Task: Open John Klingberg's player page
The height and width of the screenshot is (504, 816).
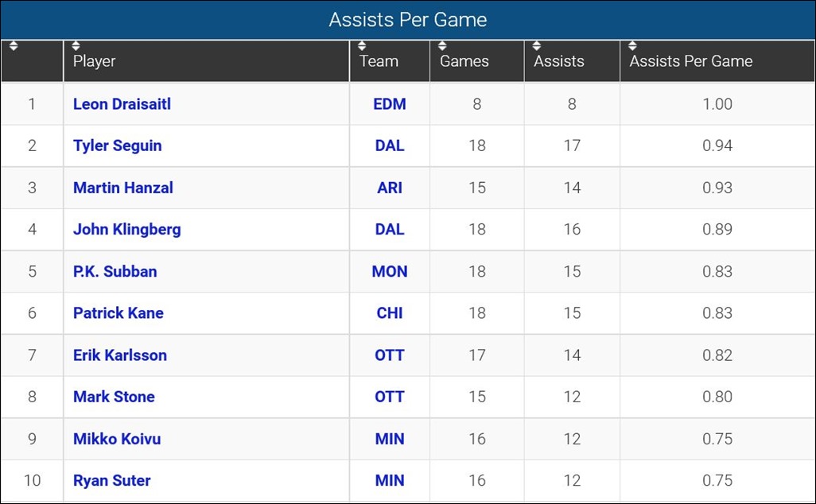Action: click(x=126, y=229)
